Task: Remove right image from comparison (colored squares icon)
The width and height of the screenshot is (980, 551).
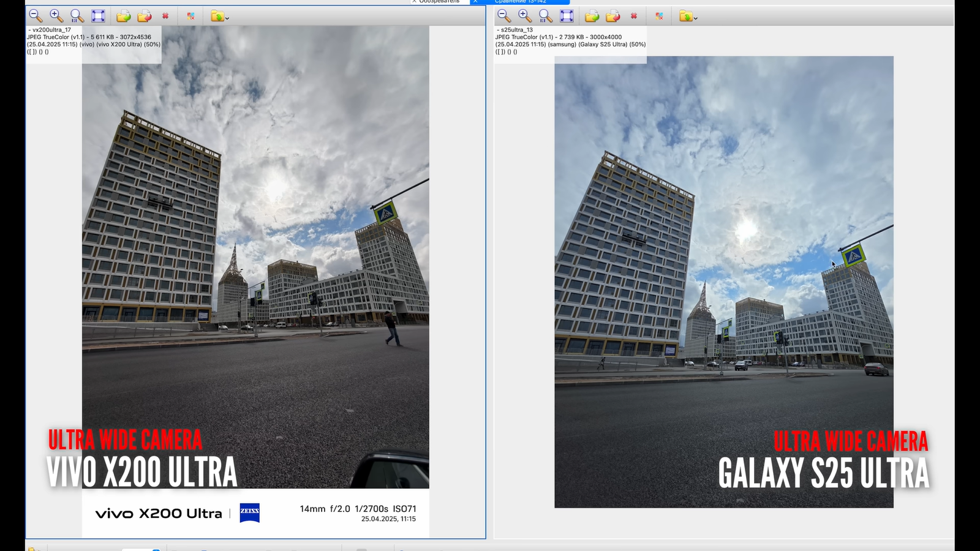Action: pos(659,16)
